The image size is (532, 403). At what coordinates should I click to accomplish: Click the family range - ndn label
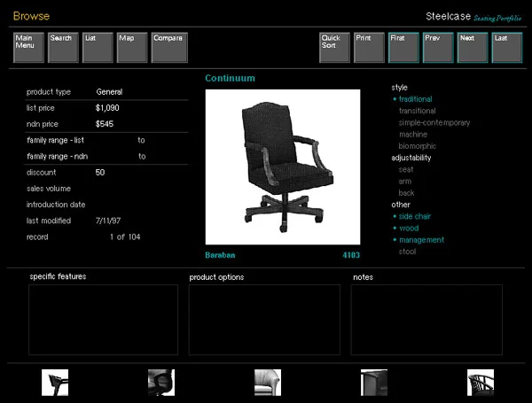coord(57,156)
